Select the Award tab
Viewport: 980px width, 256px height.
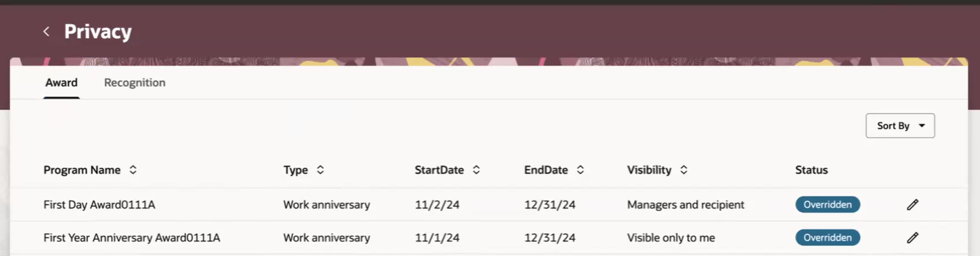pos(62,82)
